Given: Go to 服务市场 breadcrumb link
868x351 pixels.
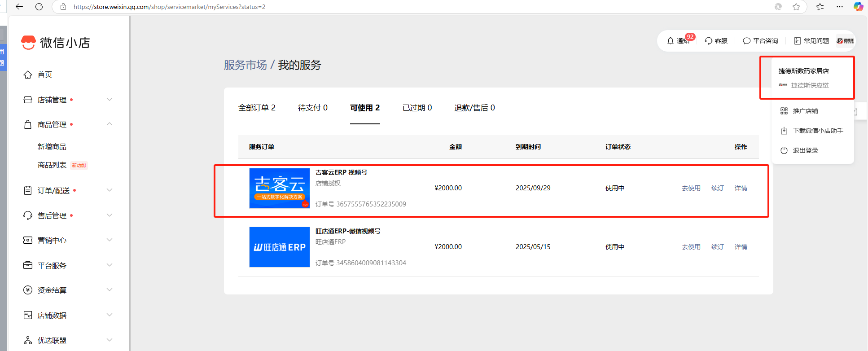Looking at the screenshot, I should tap(245, 65).
